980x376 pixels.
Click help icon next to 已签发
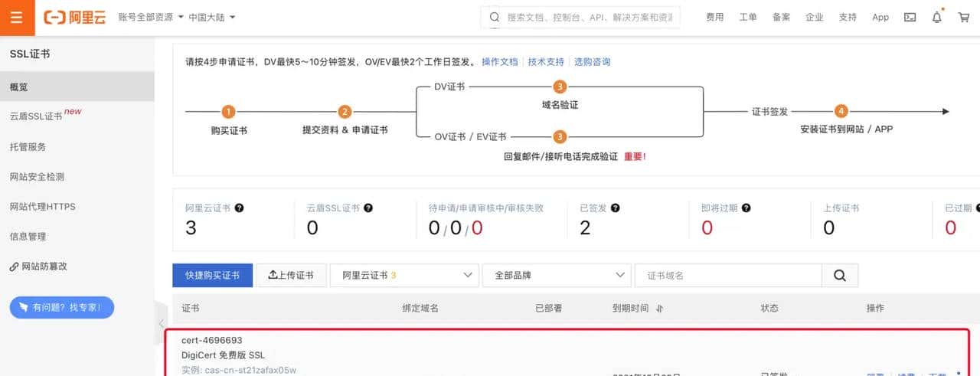pos(616,208)
